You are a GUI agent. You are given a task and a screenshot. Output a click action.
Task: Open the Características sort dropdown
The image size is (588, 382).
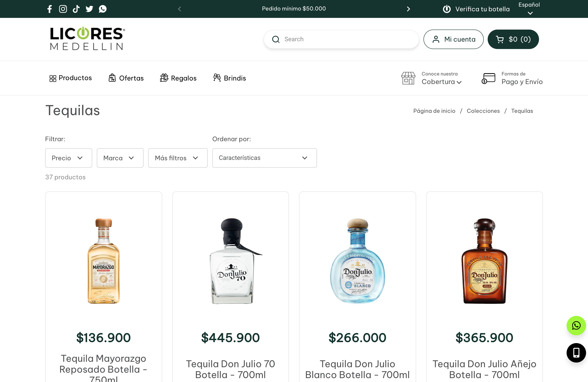(264, 158)
